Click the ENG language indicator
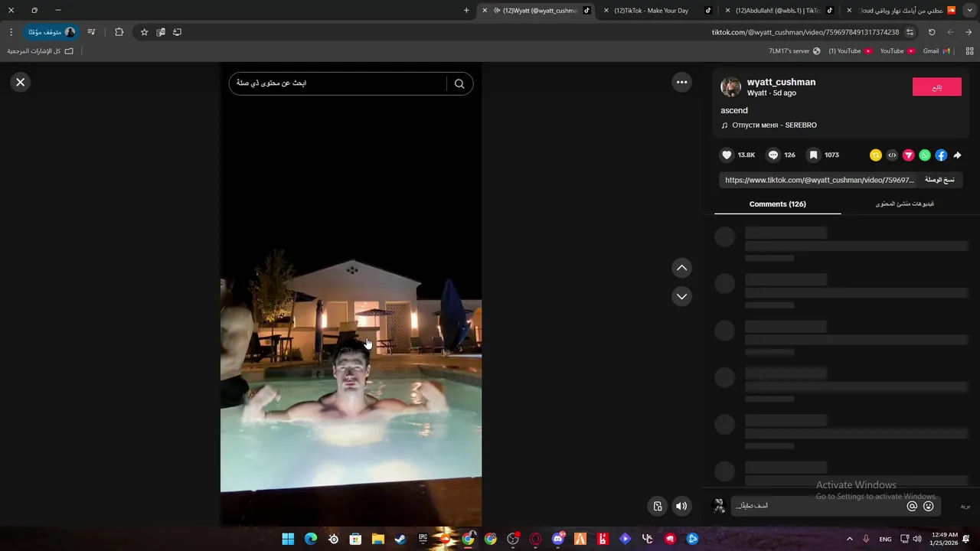This screenshot has height=551, width=980. (885, 539)
